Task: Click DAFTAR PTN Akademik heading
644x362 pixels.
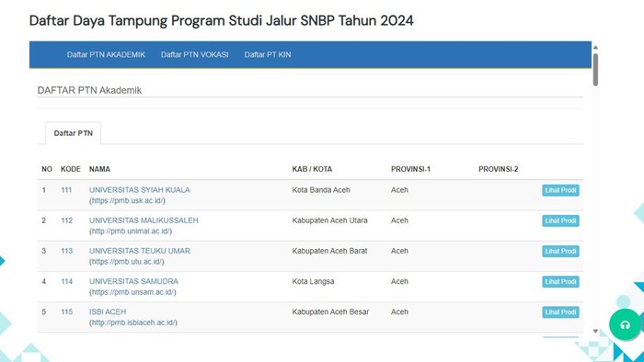Action: pyautogui.click(x=89, y=90)
